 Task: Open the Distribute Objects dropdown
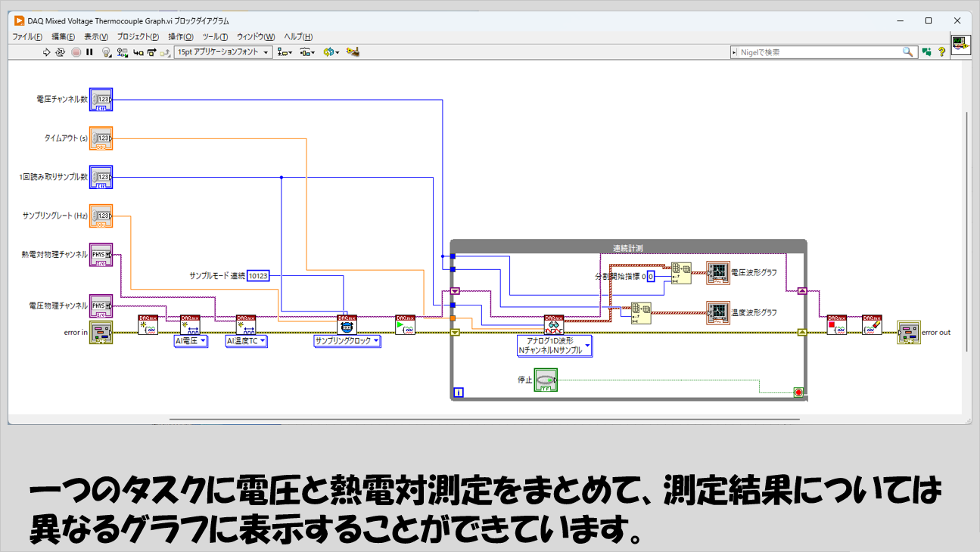pyautogui.click(x=307, y=52)
